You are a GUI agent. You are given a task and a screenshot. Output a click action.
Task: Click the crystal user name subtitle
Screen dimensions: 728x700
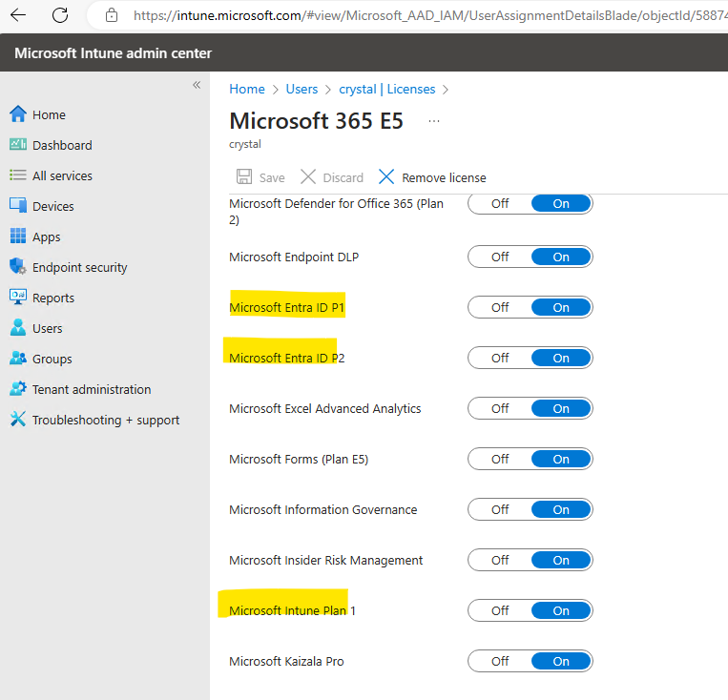[x=245, y=144]
